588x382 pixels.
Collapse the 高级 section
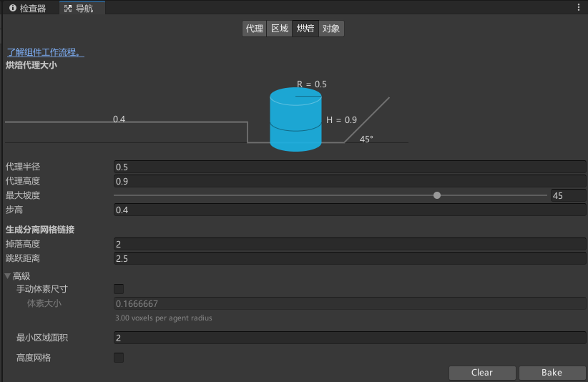[8, 276]
